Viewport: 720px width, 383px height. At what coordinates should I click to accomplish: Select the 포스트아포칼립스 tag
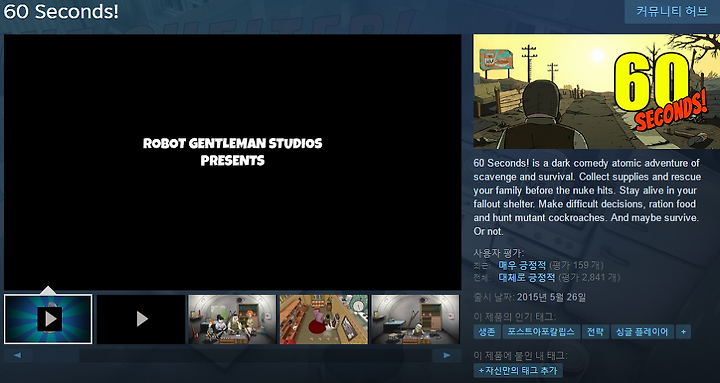click(x=541, y=332)
